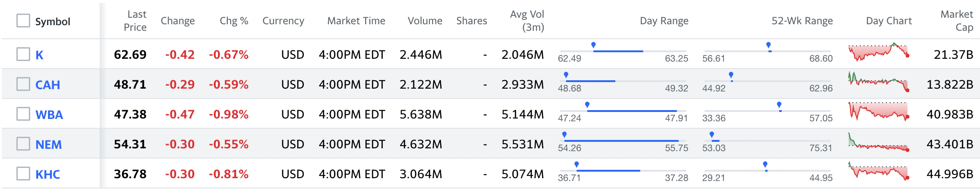This screenshot has height=195, width=980.
Task: Click the CAH 52-week range bar 44.92–62.96
Action: [768, 81]
